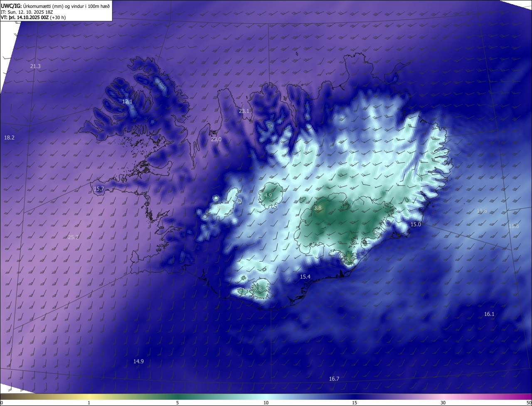The width and height of the screenshot is (532, 406).
Task: Click the 21.3 value label
Action: pyautogui.click(x=35, y=66)
